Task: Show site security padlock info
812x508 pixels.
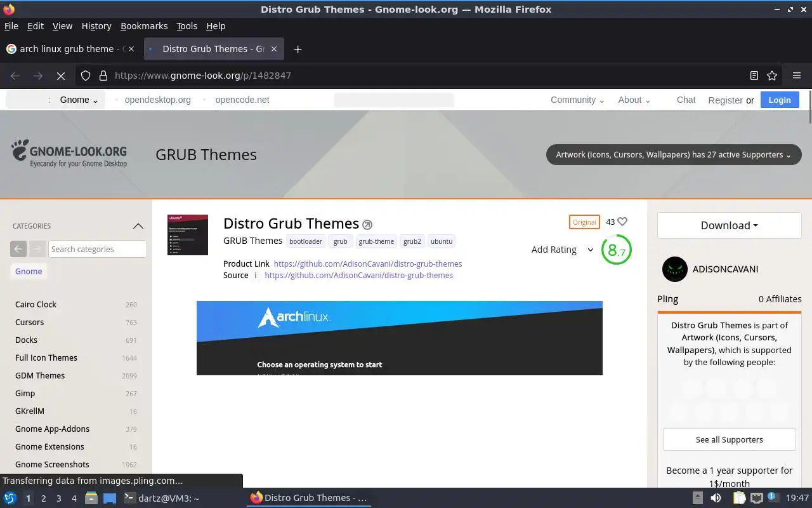Action: pos(103,76)
